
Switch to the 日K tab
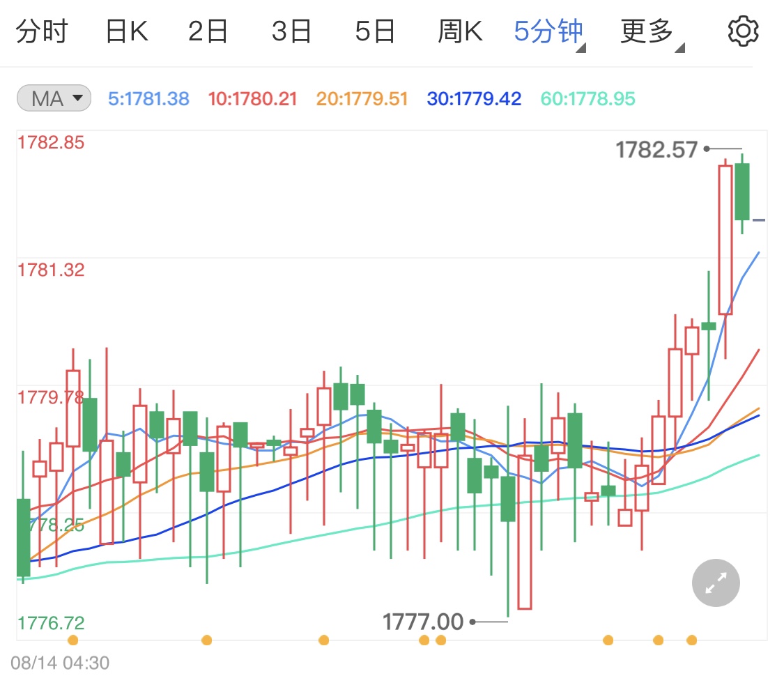coord(127,31)
